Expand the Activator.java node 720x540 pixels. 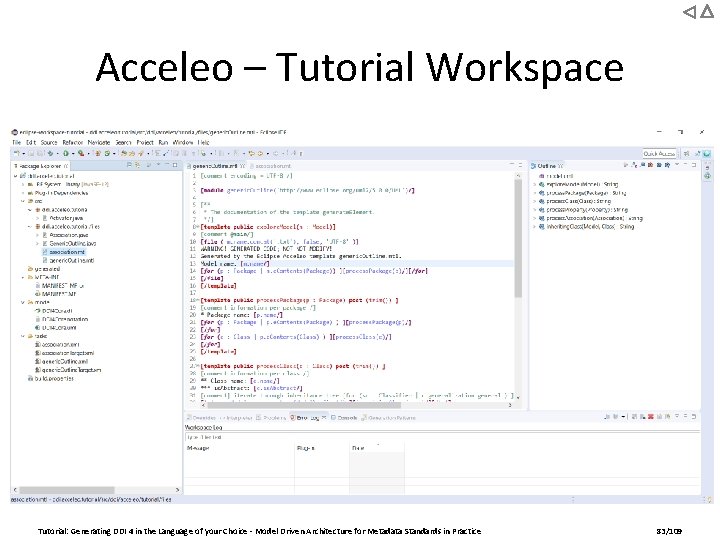point(38,218)
